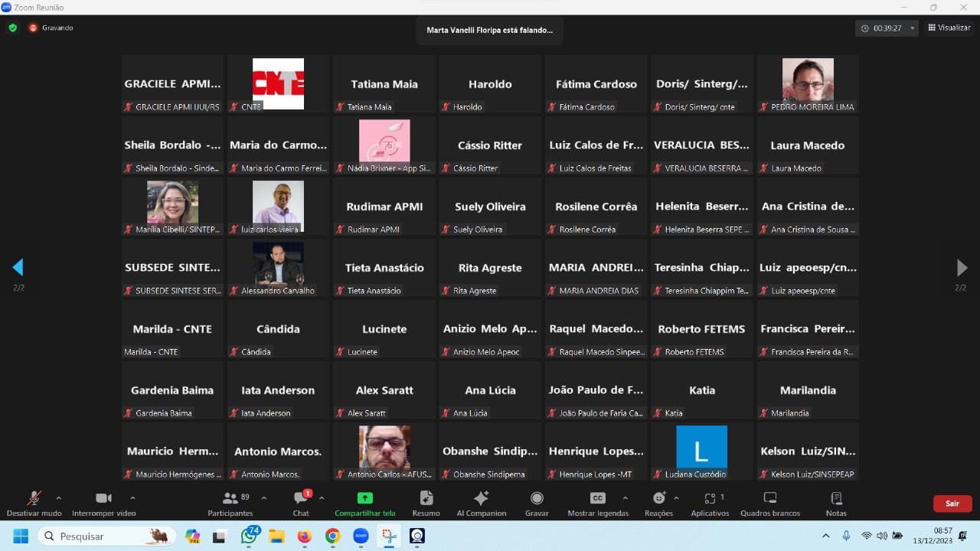Click the Laura Macedo tile
This screenshot has width=980, height=551.
pos(808,145)
